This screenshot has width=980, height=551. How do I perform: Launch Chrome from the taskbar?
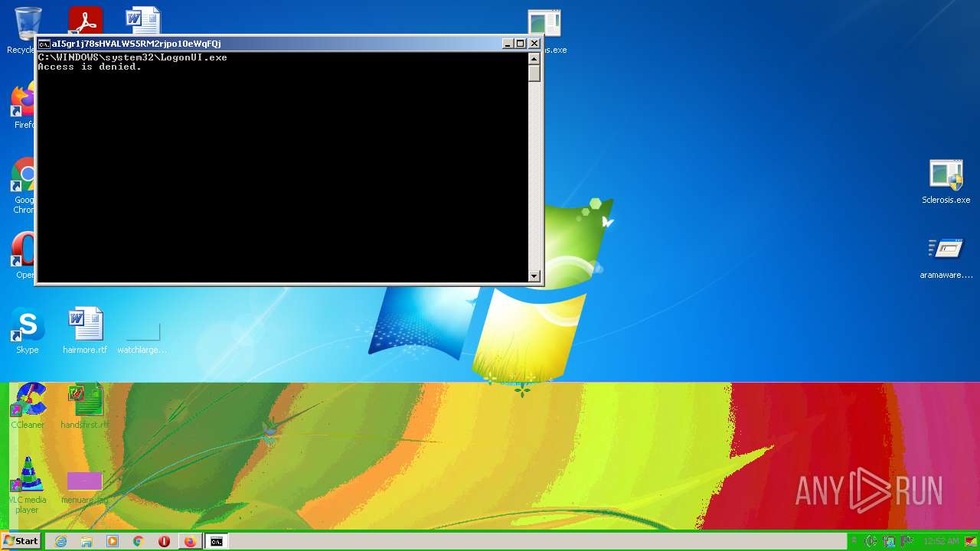pos(139,541)
